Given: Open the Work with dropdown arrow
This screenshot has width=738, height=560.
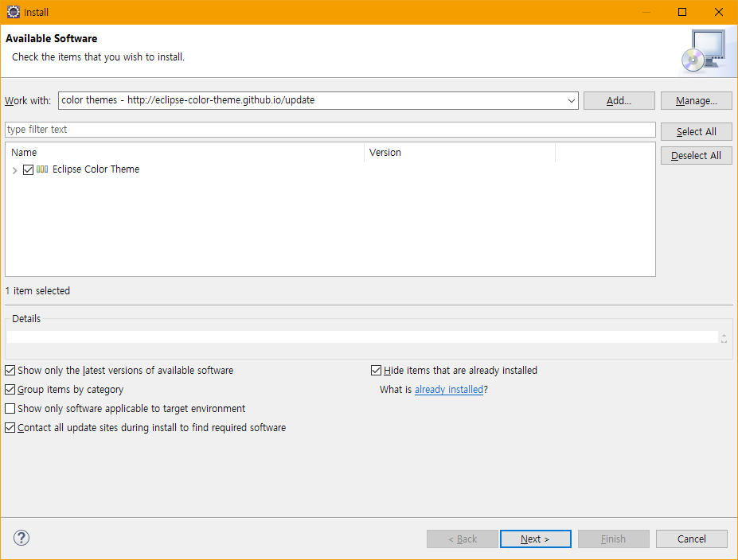Looking at the screenshot, I should 571,100.
